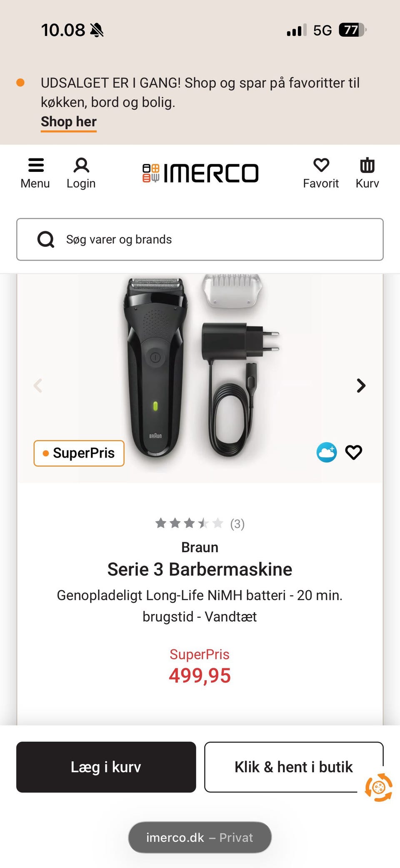Open the Kurv shopping basket icon
Viewport: 400px width, 868px height.
[x=367, y=166]
